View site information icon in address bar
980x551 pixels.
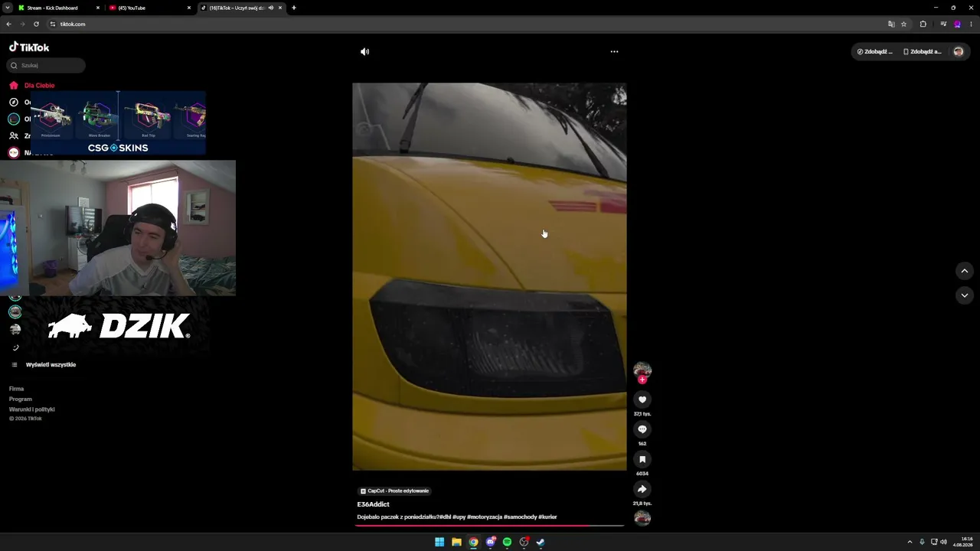(53, 24)
